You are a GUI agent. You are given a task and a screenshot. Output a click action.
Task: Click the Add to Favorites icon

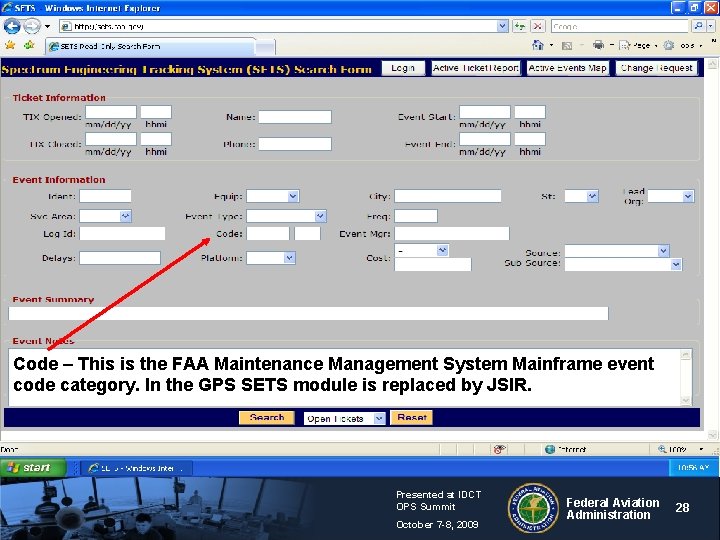(x=29, y=45)
